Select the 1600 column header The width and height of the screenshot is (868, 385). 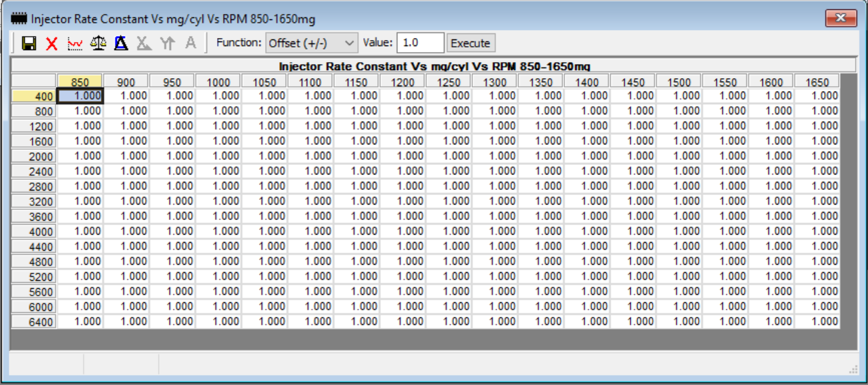771,82
